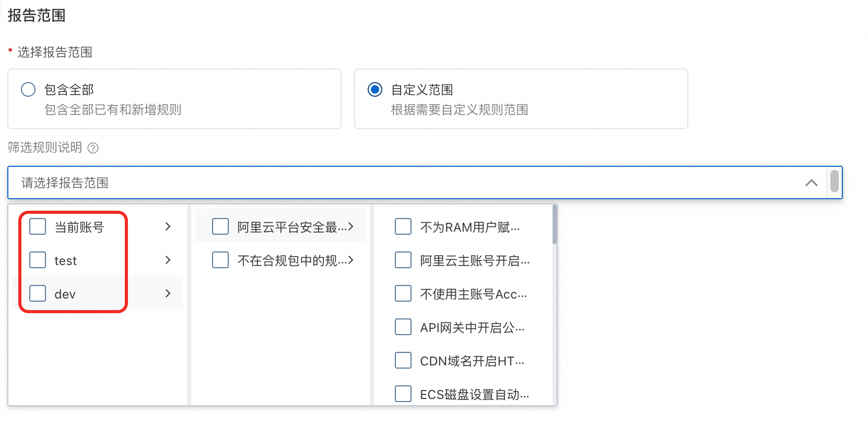Viewport: 868px width, 435px height.
Task: Check the 阿里云平台安全最... compliance pack checkbox
Action: point(220,226)
